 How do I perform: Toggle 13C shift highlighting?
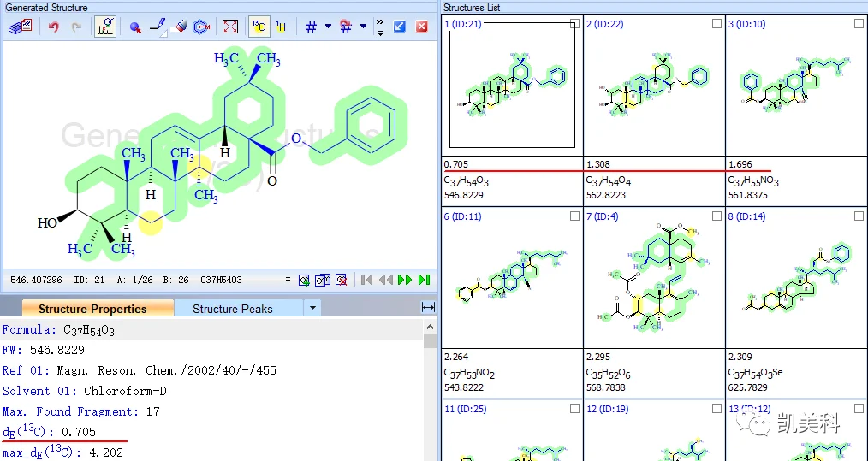[x=259, y=27]
